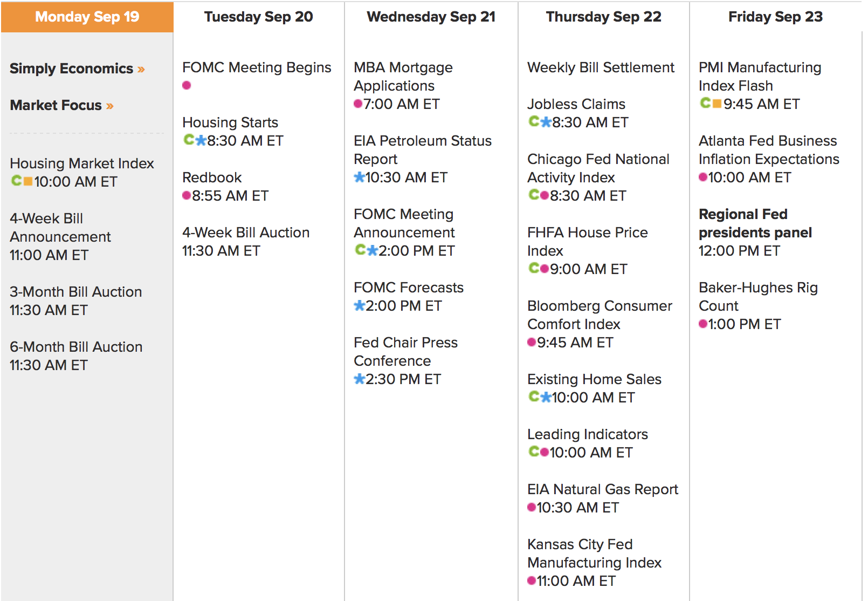The height and width of the screenshot is (601, 868).
Task: Click the green C icon under Jobless Claims
Action: pos(534,121)
